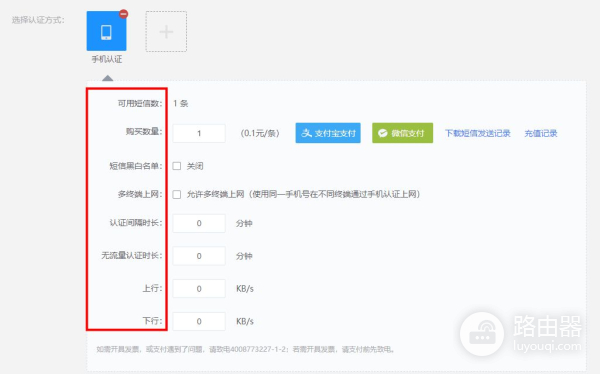
Task: Click the 认证间隔时长 minutes input
Action: (x=199, y=223)
